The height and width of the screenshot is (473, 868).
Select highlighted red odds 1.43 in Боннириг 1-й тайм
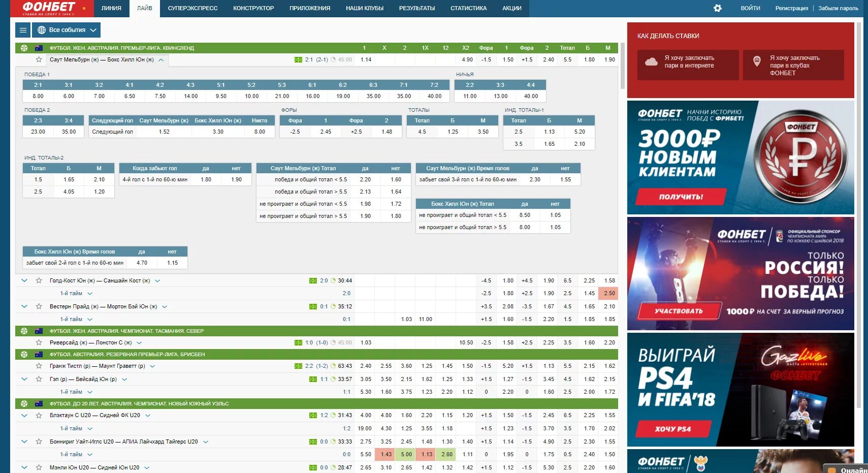(x=386, y=454)
